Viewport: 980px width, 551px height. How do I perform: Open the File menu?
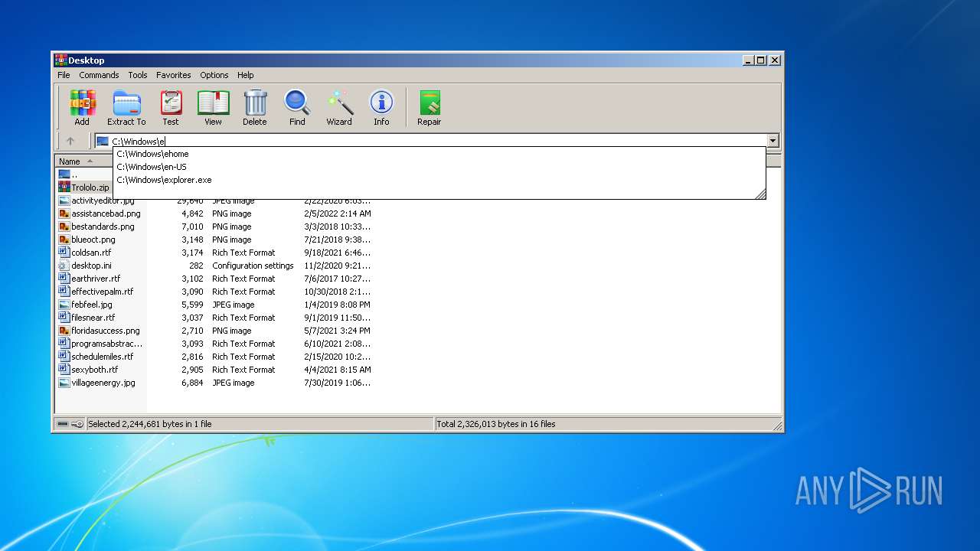64,75
